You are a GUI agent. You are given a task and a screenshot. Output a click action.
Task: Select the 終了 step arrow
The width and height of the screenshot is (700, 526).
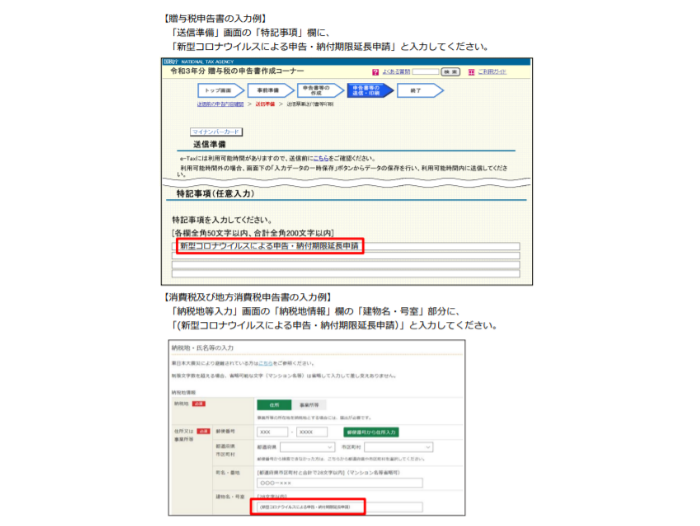(416, 89)
